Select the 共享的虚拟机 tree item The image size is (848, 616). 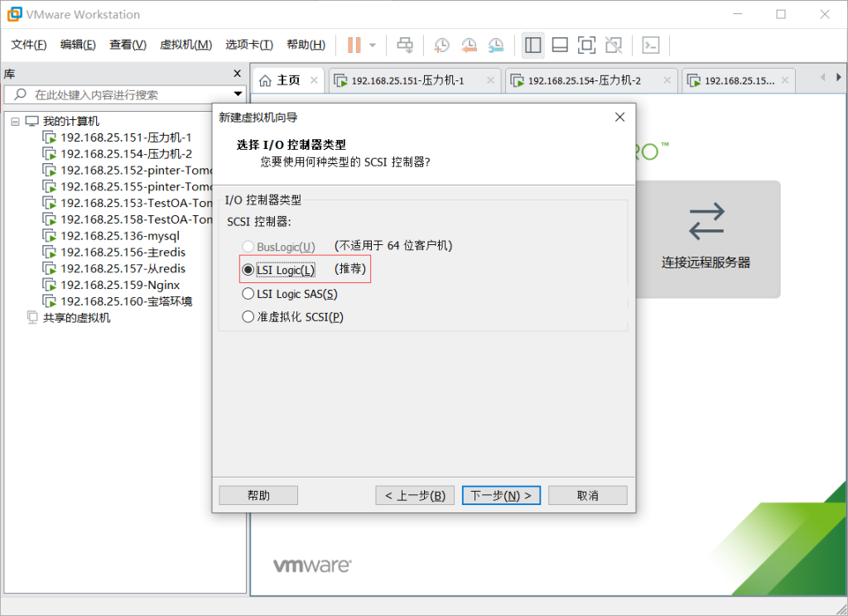[x=69, y=317]
